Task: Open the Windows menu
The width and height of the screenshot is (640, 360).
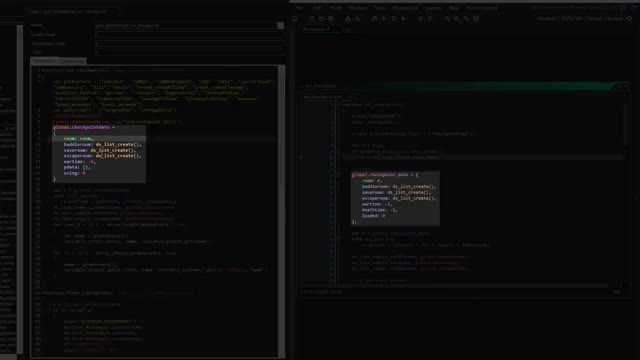Action: tap(358, 8)
